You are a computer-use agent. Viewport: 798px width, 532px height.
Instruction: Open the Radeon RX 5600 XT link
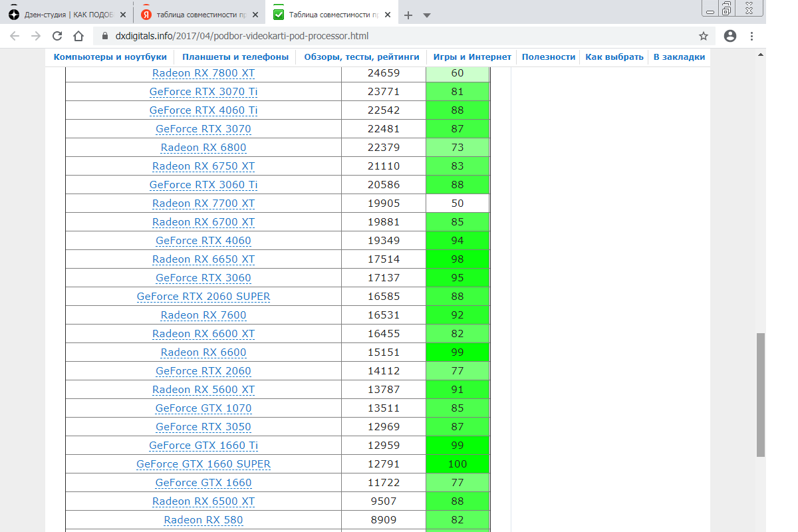tap(203, 390)
